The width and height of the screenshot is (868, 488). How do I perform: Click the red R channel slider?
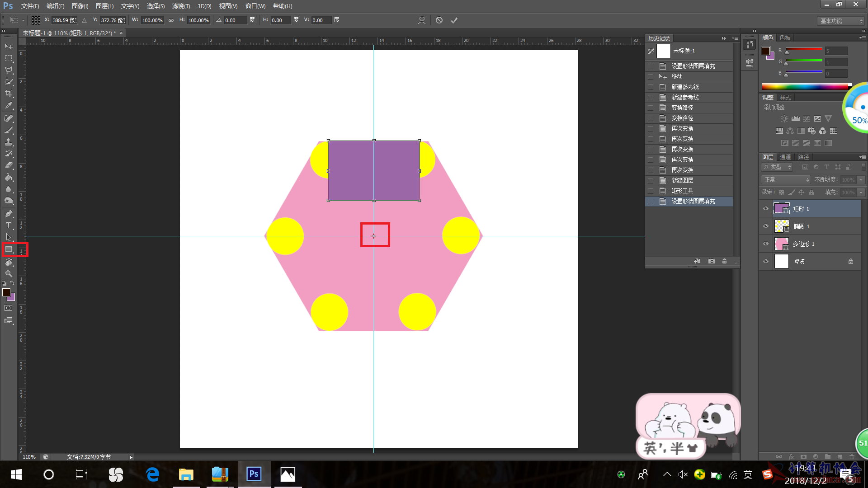804,49
